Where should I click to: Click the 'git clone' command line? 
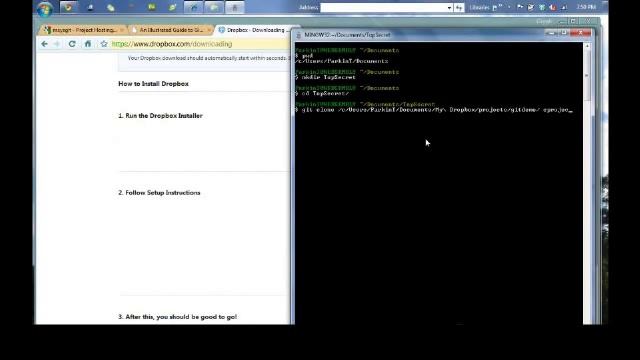434,110
